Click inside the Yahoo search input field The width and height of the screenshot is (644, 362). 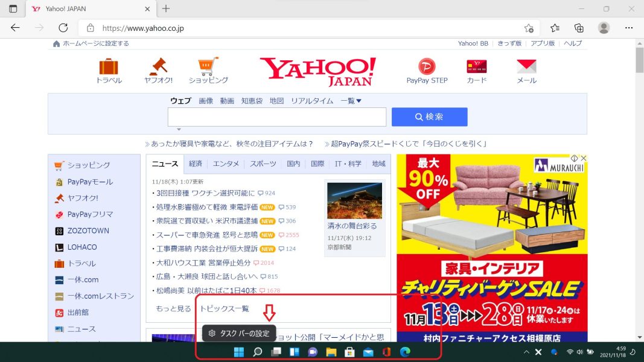(277, 117)
